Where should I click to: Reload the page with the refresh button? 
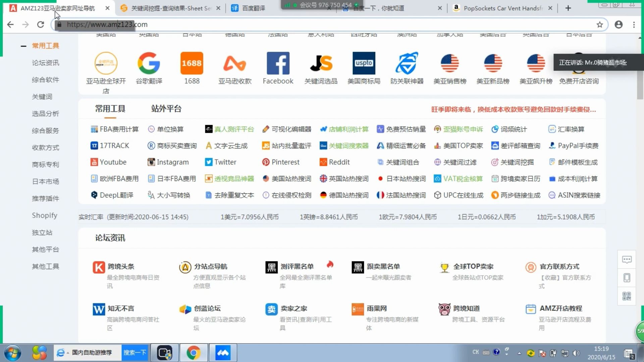coord(41,24)
